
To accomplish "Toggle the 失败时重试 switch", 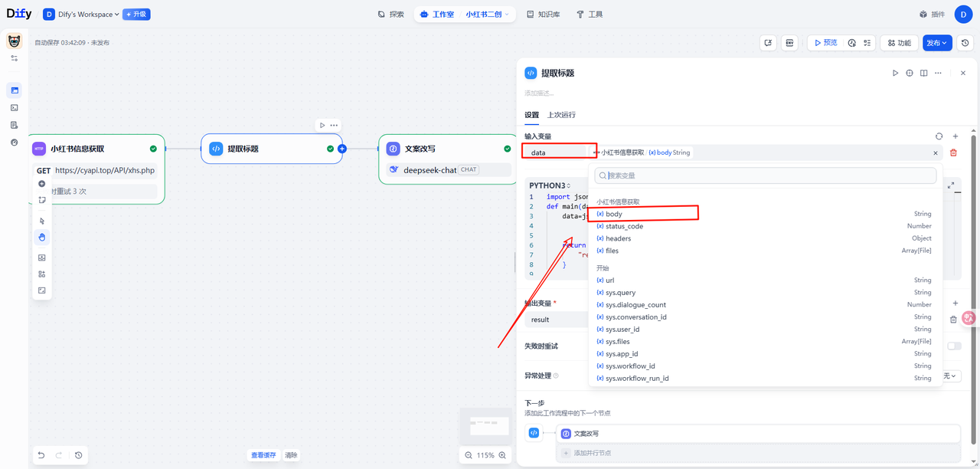I will click(x=954, y=346).
